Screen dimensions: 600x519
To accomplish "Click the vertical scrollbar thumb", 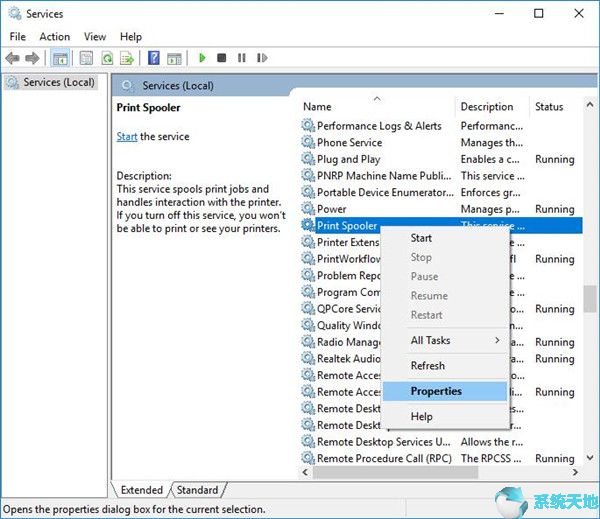I will point(590,299).
